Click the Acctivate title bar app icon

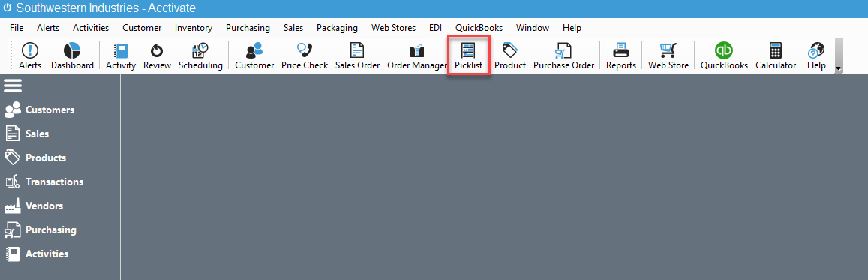pyautogui.click(x=8, y=8)
